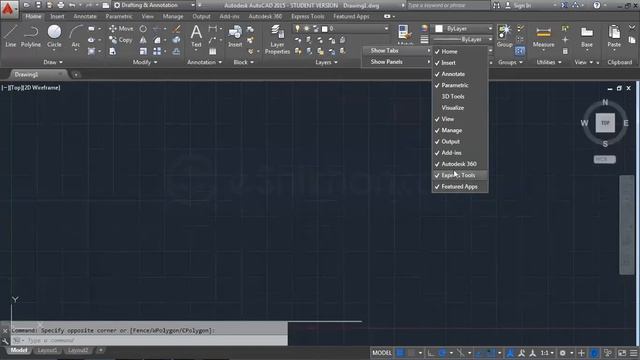Switch to the Annotate ribbon tab
This screenshot has width=640, height=360.
point(85,16)
